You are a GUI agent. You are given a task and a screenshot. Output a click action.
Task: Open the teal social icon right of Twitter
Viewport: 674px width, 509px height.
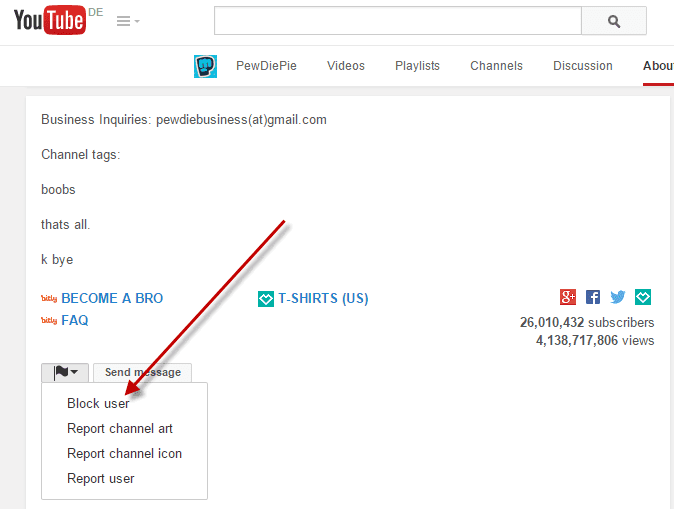coord(643,297)
